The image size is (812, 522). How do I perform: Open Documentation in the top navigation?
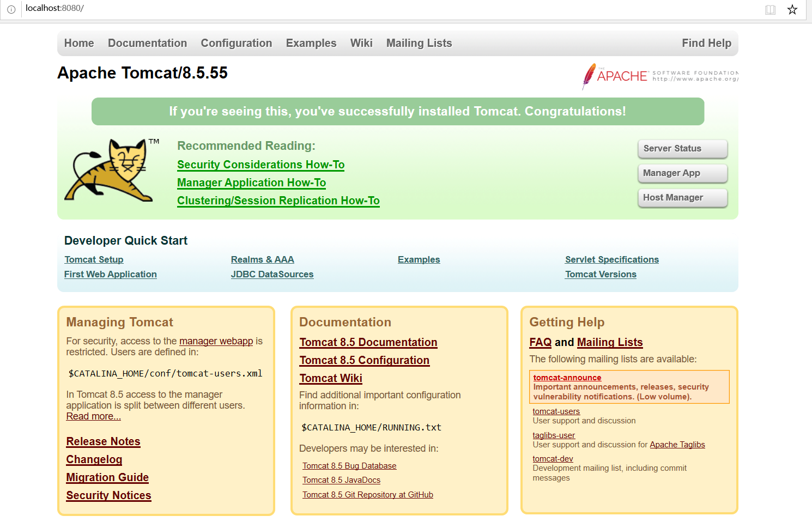pos(147,43)
